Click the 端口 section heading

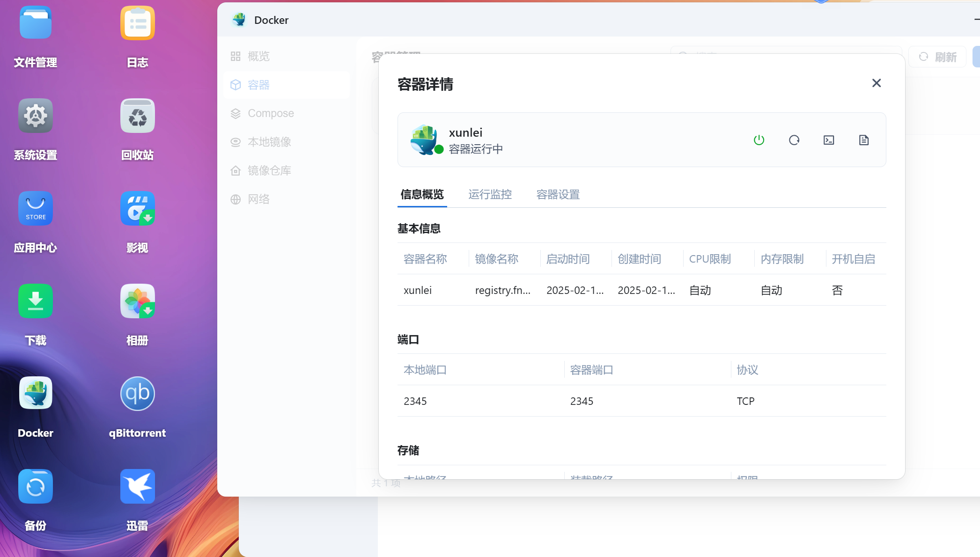point(408,339)
